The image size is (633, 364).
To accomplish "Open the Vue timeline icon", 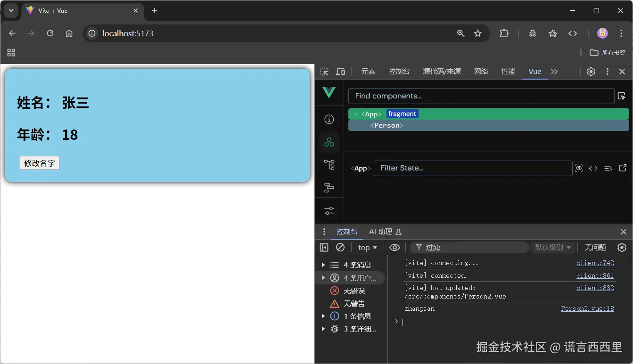I will (x=329, y=187).
